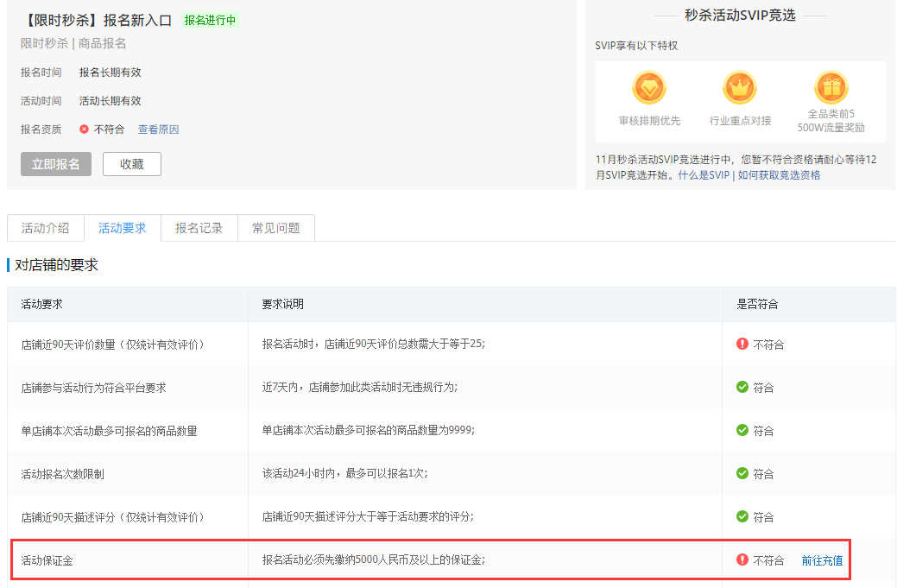
Task: Click the 限时秒杀 | 商品报名 subtitle
Action: coord(73,43)
